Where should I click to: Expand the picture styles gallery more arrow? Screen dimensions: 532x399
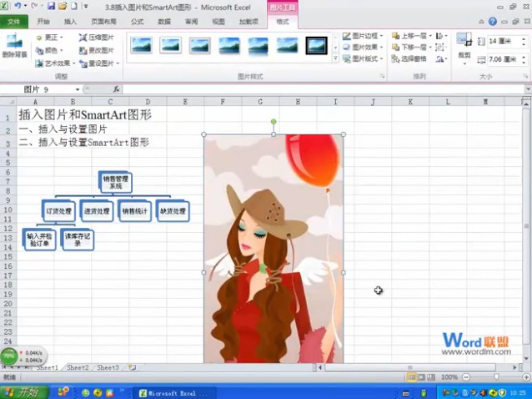(335, 58)
